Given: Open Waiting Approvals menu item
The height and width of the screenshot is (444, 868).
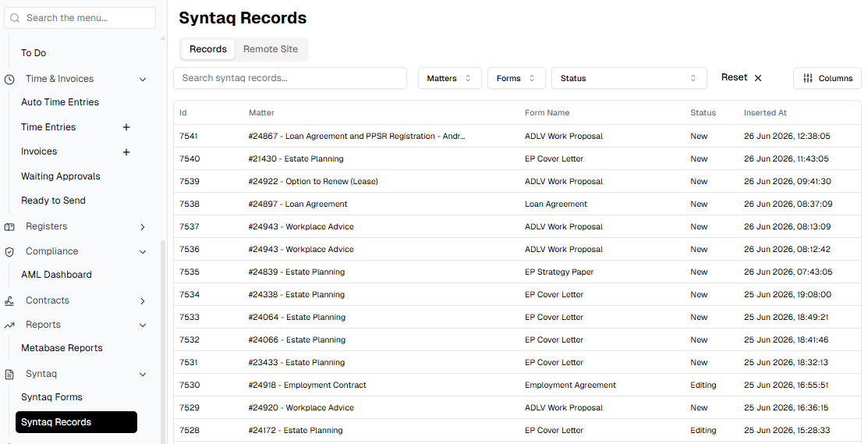Looking at the screenshot, I should [x=61, y=176].
